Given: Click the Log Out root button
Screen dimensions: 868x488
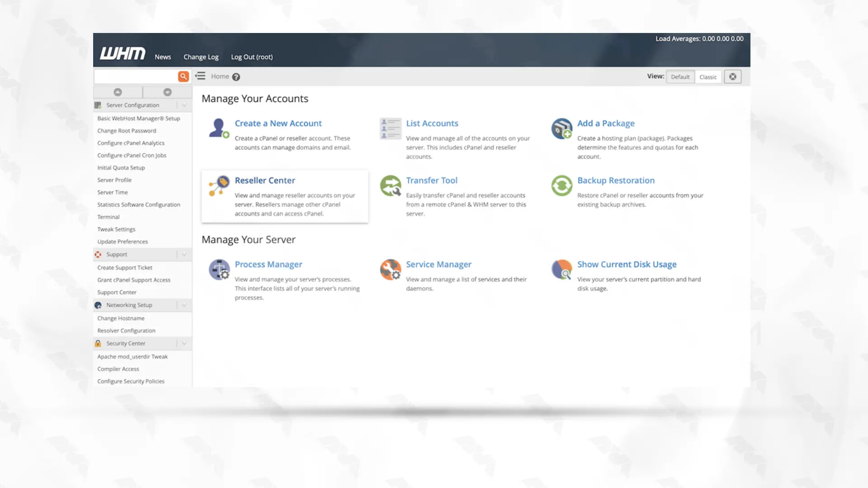Looking at the screenshot, I should 251,56.
